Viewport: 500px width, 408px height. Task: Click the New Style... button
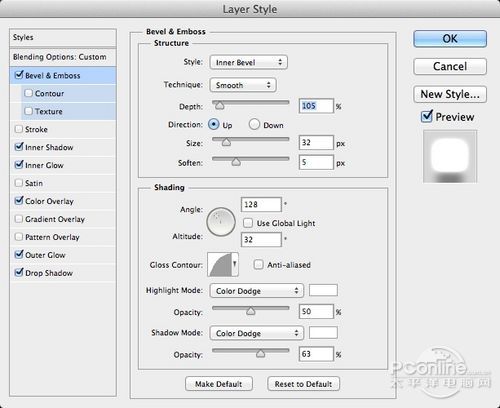pyautogui.click(x=450, y=94)
